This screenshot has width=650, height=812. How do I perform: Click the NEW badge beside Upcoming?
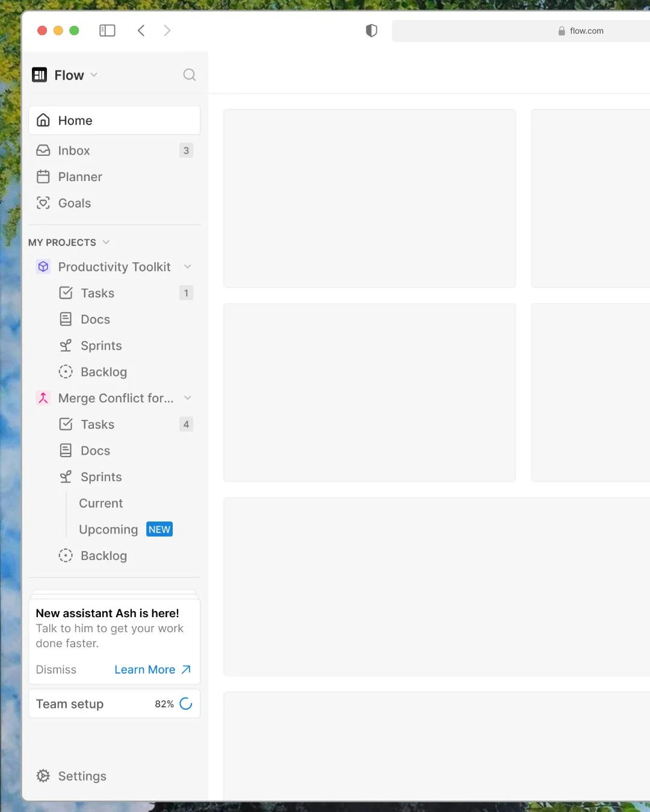click(159, 529)
